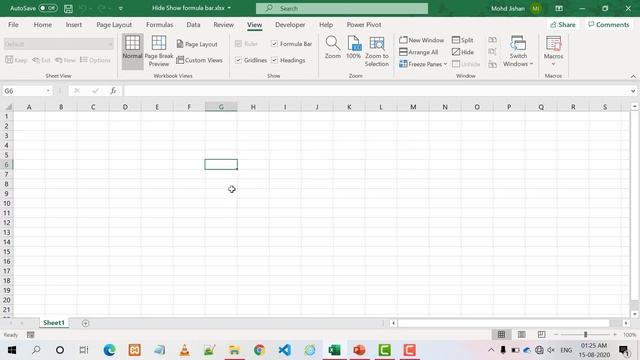Switch to Page Break Preview
This screenshot has height=360, width=640.
point(159,51)
